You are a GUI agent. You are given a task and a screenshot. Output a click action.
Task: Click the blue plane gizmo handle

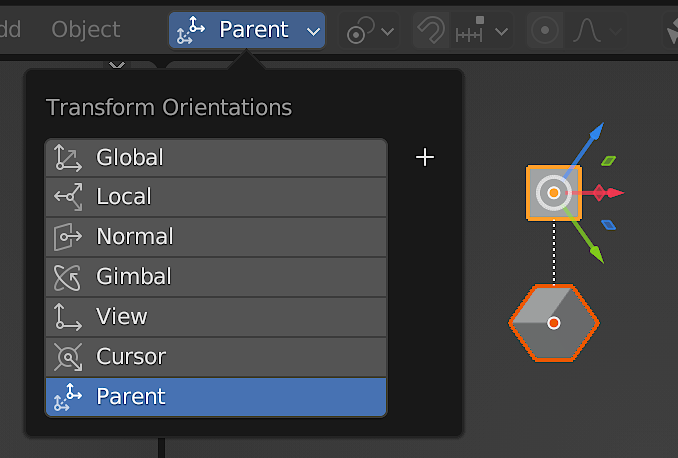pyautogui.click(x=608, y=225)
